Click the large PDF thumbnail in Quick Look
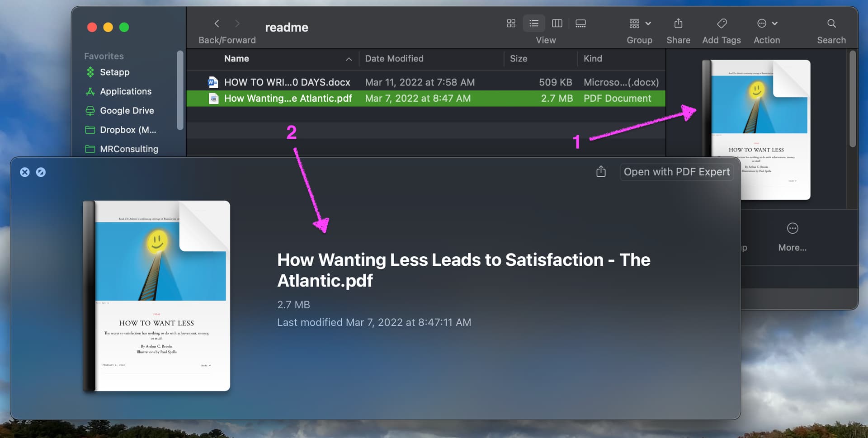The height and width of the screenshot is (438, 868). click(x=156, y=296)
